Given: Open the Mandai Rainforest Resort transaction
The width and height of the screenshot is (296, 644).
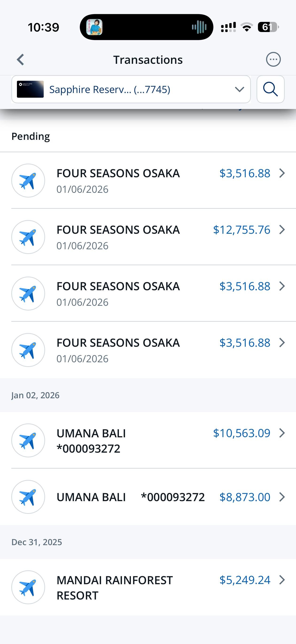Looking at the screenshot, I should pyautogui.click(x=115, y=587).
